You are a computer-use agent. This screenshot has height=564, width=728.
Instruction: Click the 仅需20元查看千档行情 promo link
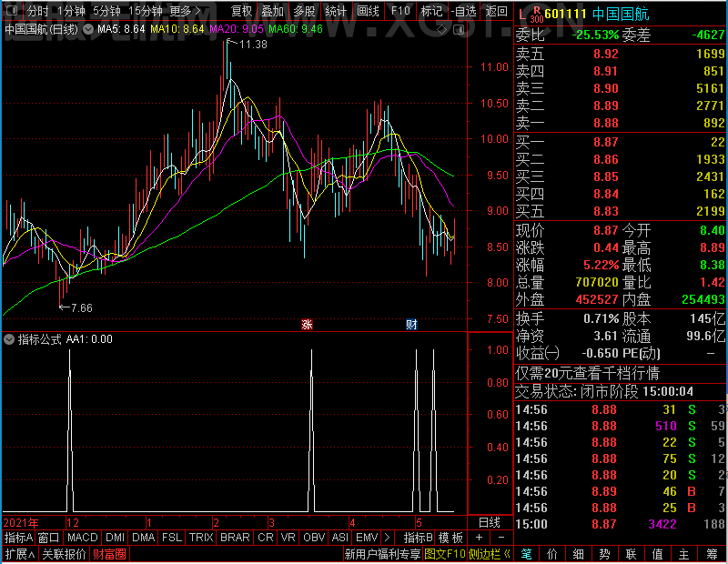pyautogui.click(x=587, y=373)
